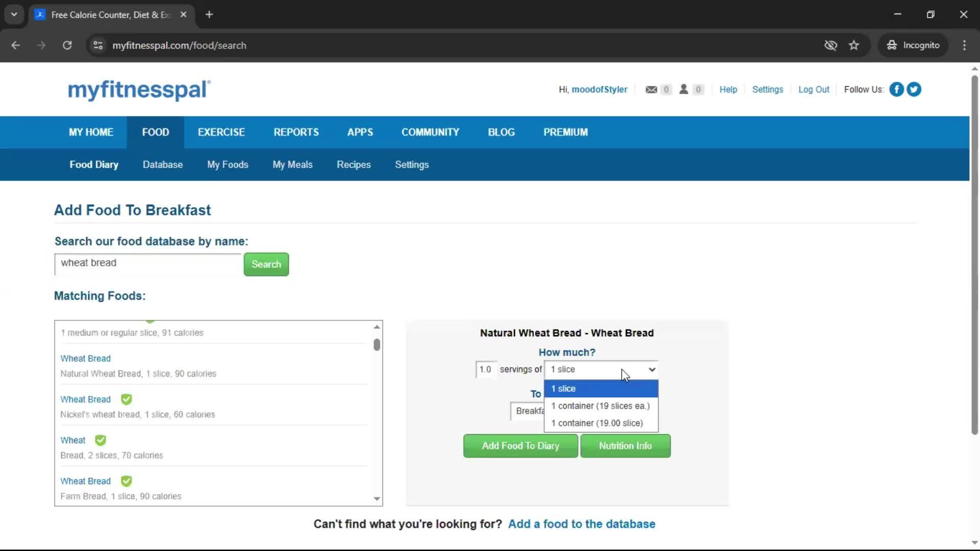This screenshot has width=980, height=551.
Task: Open the REPORTS tab
Action: click(x=296, y=132)
